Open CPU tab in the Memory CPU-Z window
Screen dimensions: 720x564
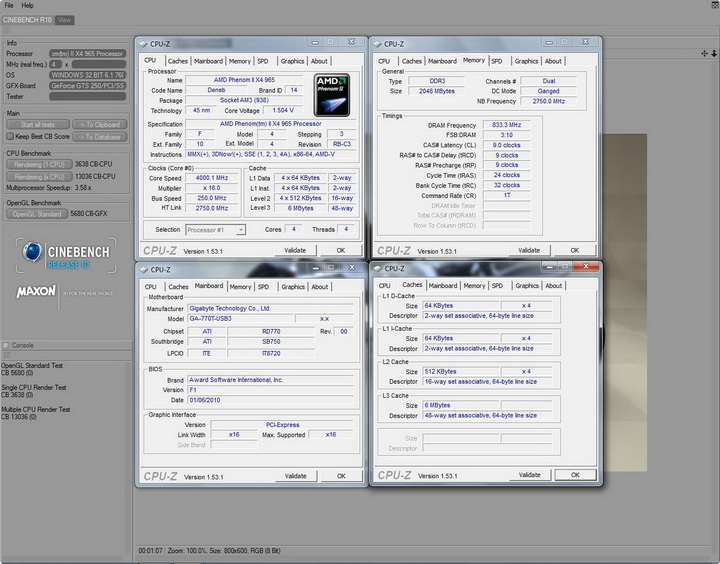384,61
